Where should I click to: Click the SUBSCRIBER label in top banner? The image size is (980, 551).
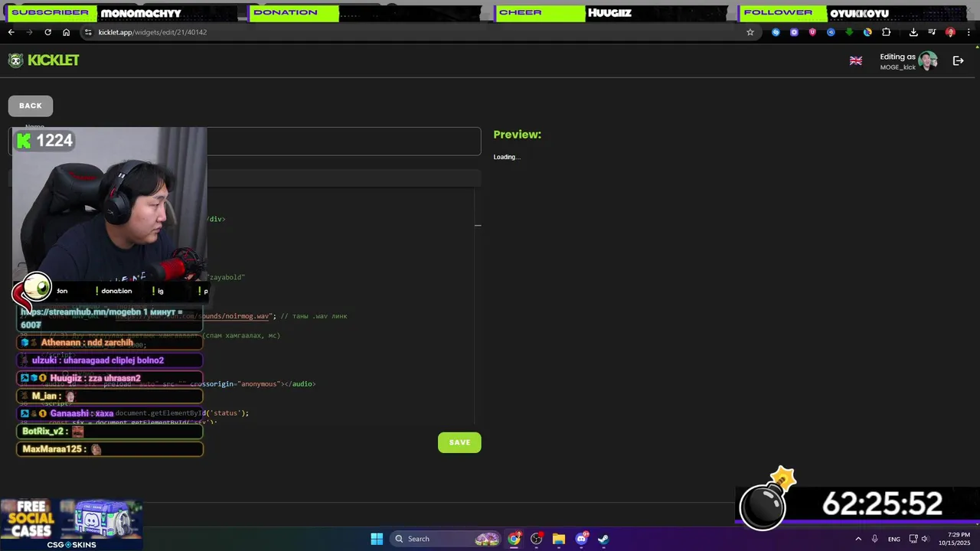(x=50, y=12)
